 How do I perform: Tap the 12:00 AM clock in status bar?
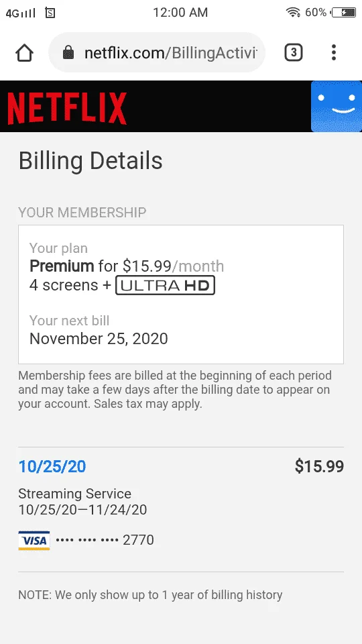(180, 13)
